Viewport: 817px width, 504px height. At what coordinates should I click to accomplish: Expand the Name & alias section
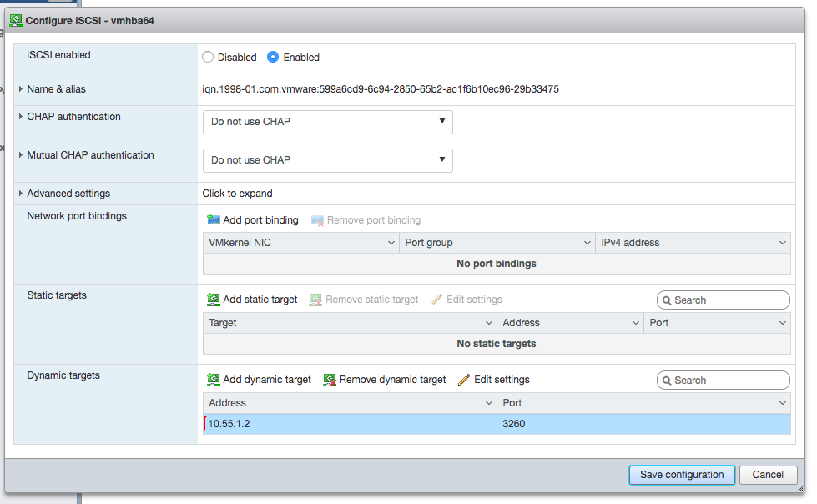(20, 89)
